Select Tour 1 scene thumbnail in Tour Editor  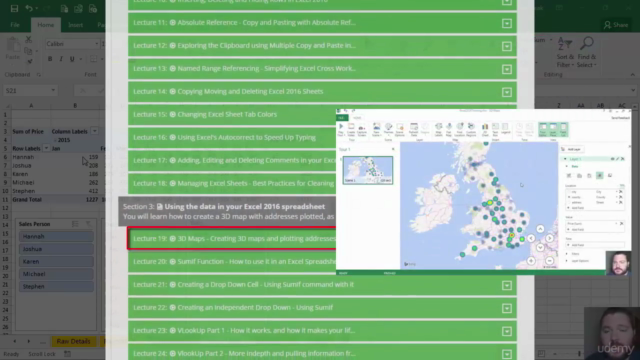click(368, 170)
